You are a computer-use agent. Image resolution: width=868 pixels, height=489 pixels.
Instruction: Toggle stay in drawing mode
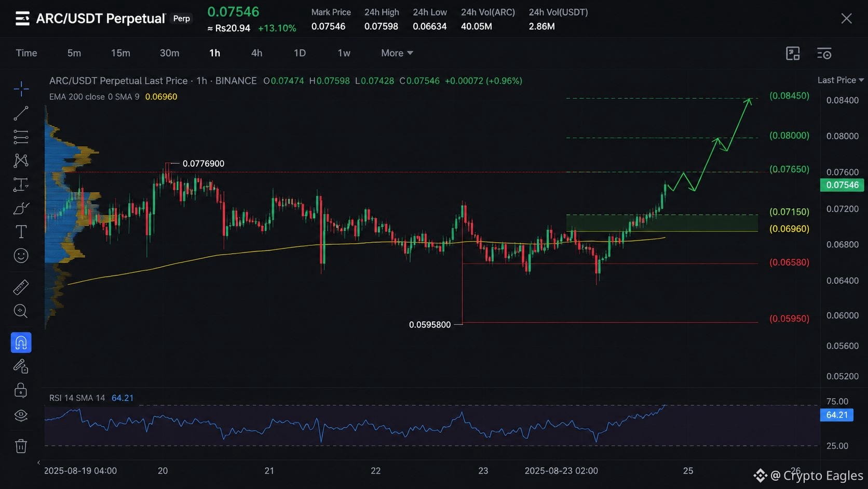(x=21, y=367)
